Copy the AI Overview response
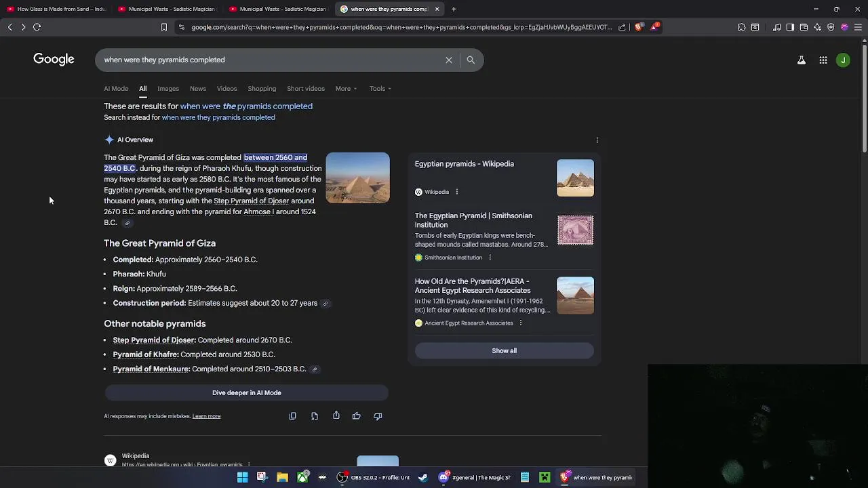This screenshot has width=868, height=488. [293, 416]
